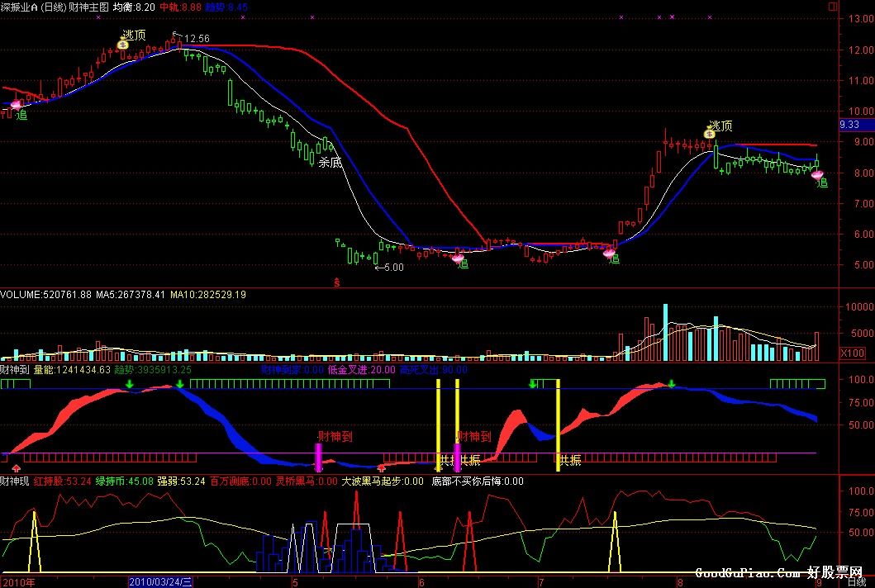Click the 共振 label after the third yellow bar
875x588 pixels.
(570, 460)
